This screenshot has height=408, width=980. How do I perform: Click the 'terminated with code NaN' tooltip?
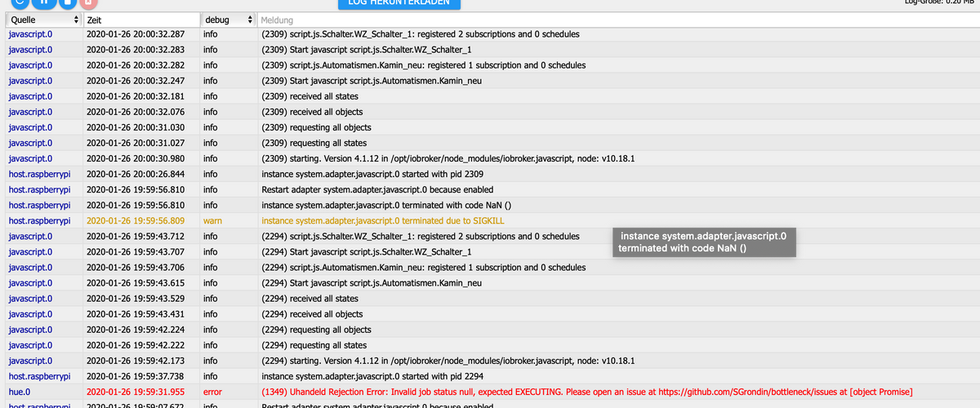(x=704, y=242)
